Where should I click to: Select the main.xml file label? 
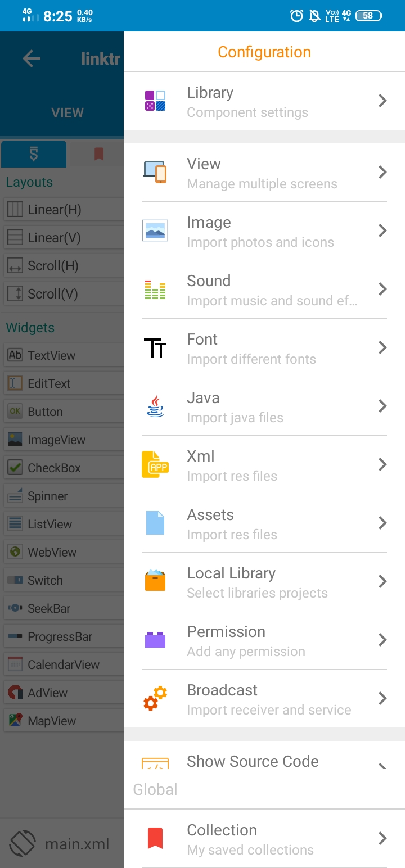(x=77, y=844)
